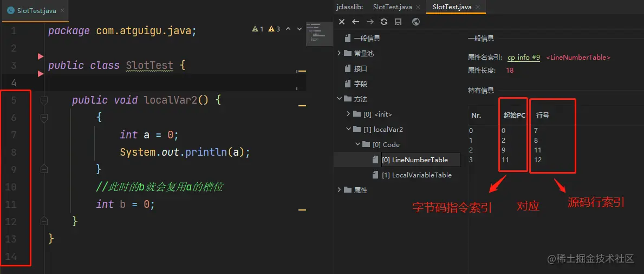Go forward with the right arrow icon
Screen dimensions: 644x274
[x=370, y=22]
